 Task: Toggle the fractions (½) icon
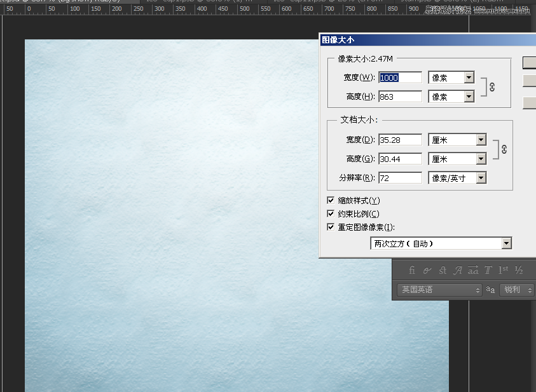point(519,270)
